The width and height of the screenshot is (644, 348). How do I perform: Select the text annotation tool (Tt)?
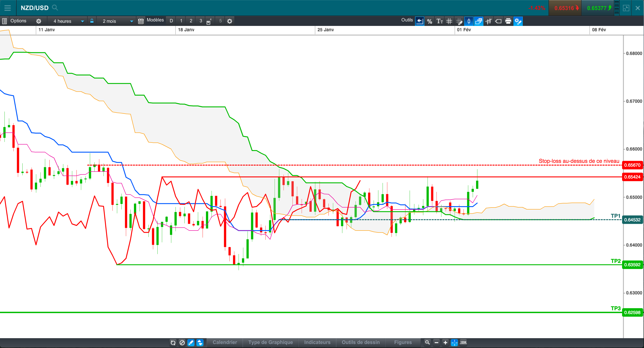coord(439,21)
